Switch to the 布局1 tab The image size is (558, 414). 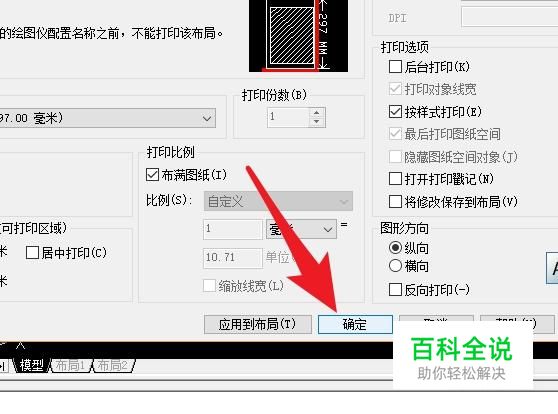70,365
